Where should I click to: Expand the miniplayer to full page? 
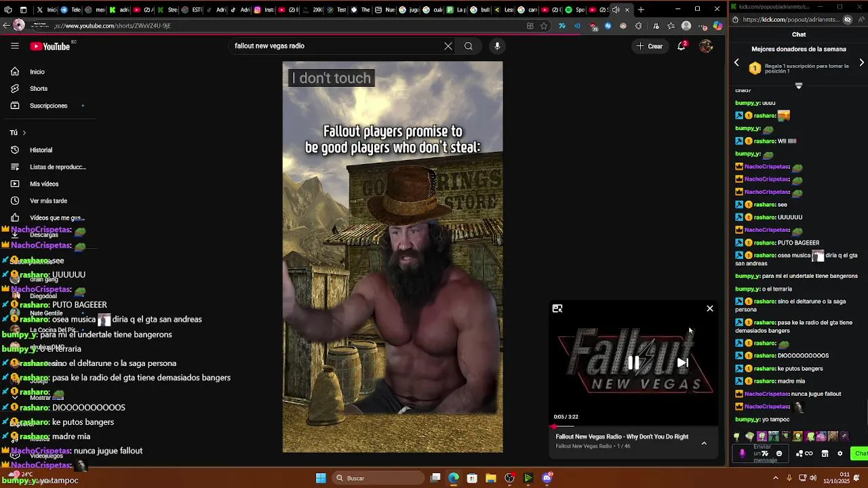(x=557, y=308)
